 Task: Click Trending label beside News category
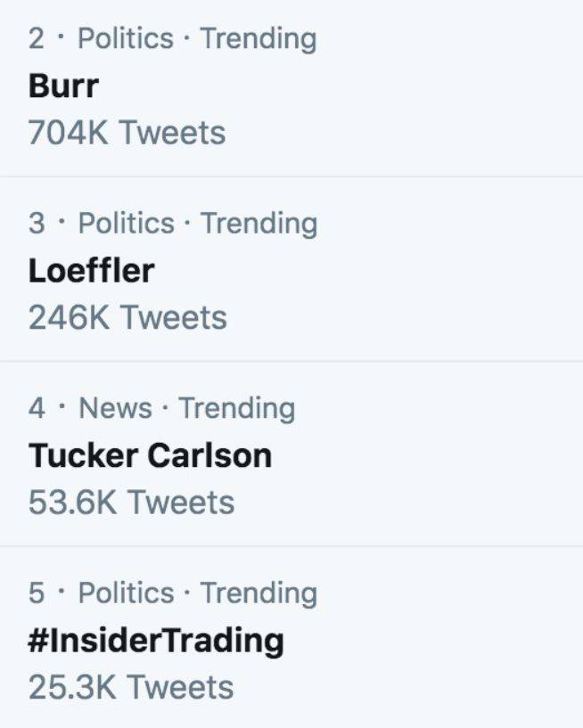pyautogui.click(x=237, y=409)
